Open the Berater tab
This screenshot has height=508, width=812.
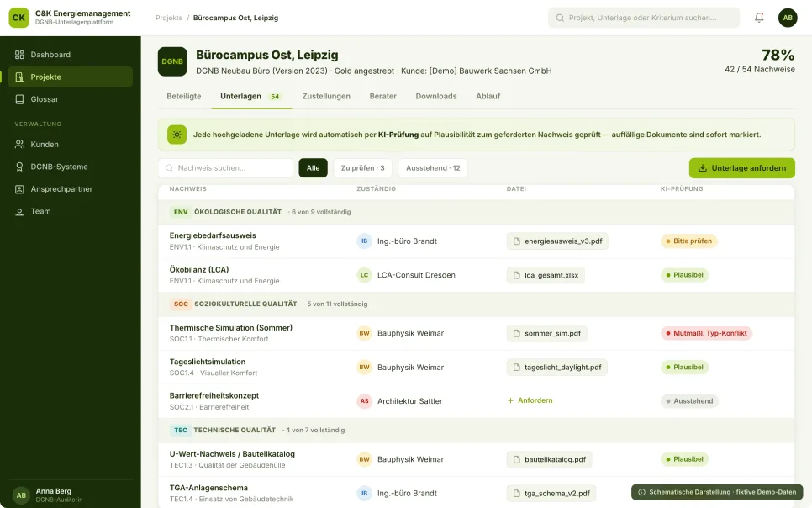pos(382,96)
